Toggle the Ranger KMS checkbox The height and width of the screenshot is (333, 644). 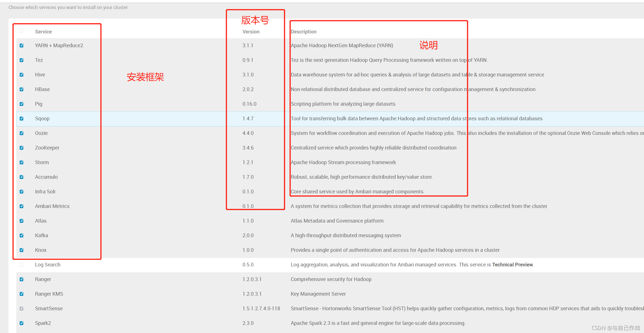coord(22,294)
